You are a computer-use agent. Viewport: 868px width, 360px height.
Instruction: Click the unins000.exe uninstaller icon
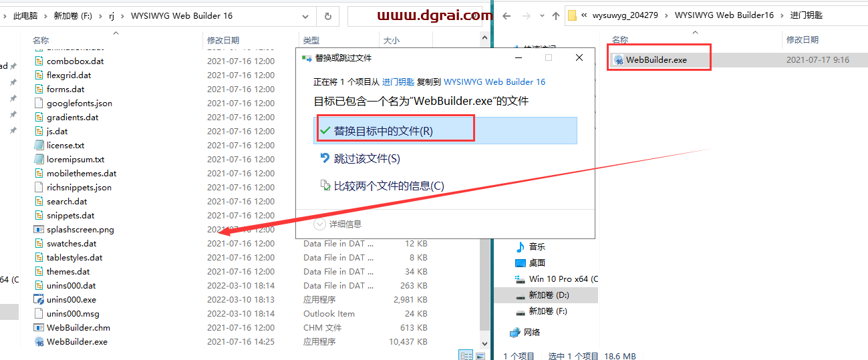(x=39, y=299)
